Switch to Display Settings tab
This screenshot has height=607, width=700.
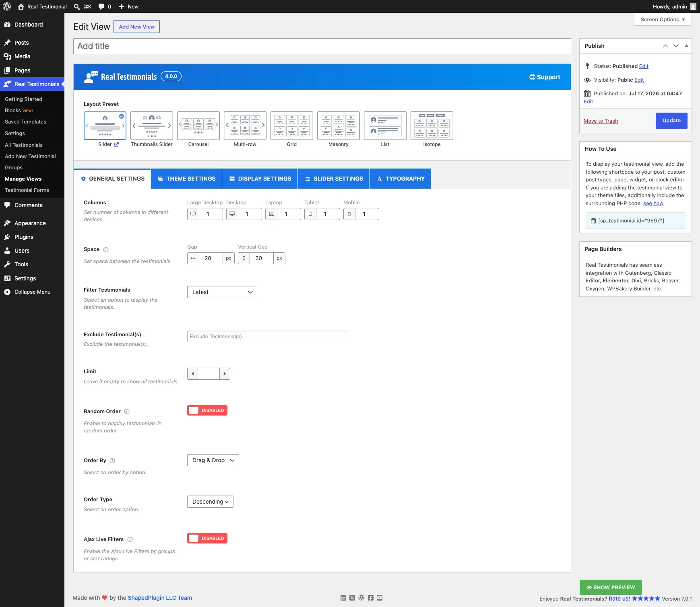[x=260, y=179]
